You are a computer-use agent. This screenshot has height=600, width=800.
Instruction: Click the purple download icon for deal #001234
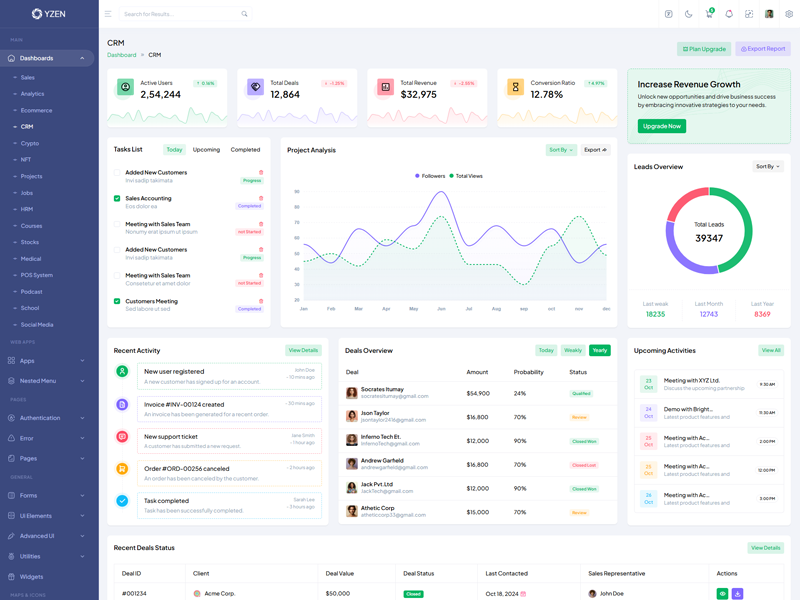click(x=738, y=594)
